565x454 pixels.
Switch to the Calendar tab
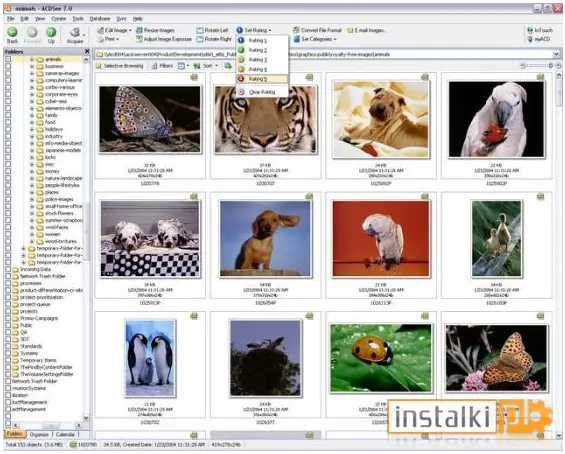pyautogui.click(x=65, y=435)
